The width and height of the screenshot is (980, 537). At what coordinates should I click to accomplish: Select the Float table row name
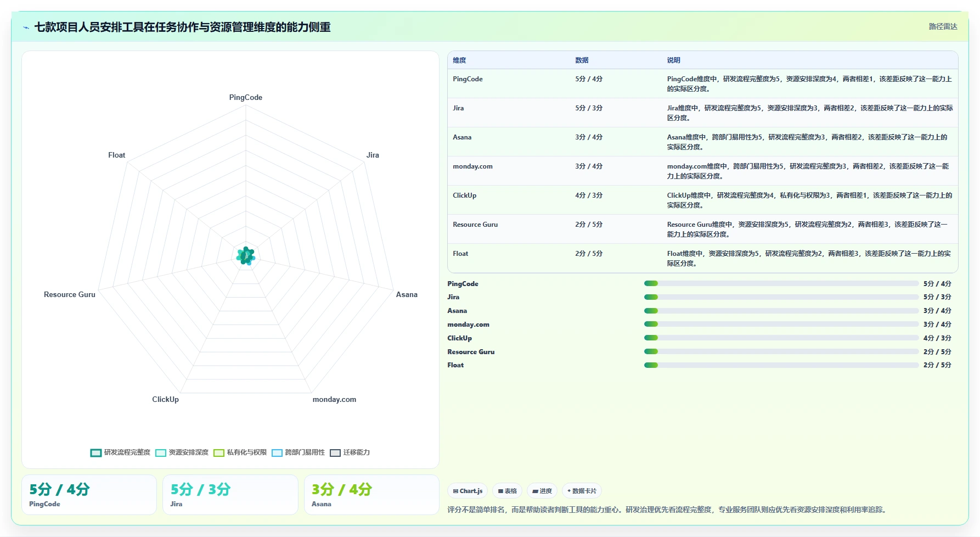coord(460,254)
